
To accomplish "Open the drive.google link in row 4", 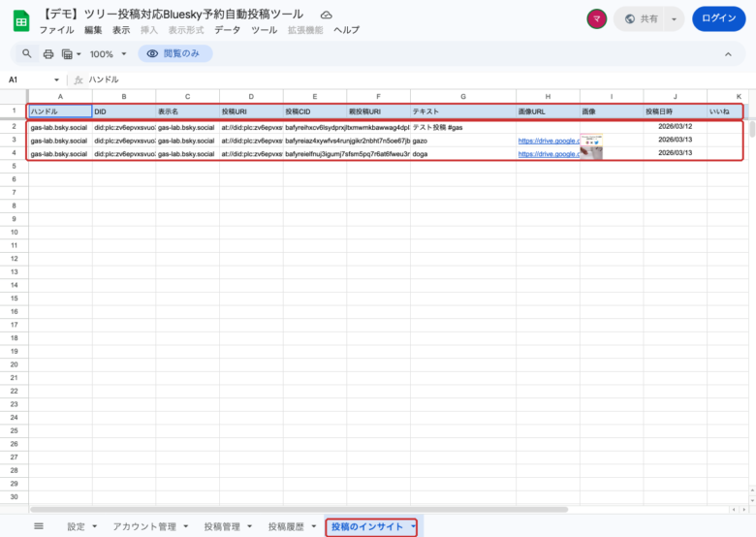I will [549, 154].
